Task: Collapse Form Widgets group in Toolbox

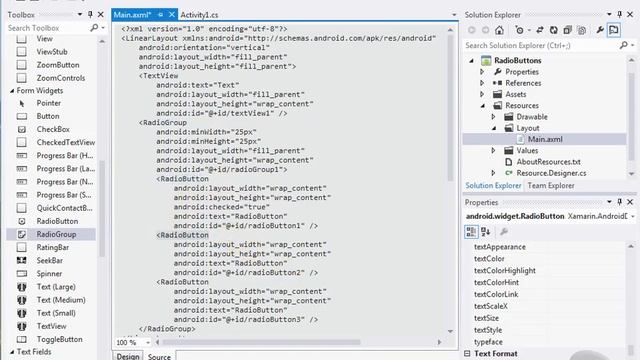Action: [x=12, y=91]
